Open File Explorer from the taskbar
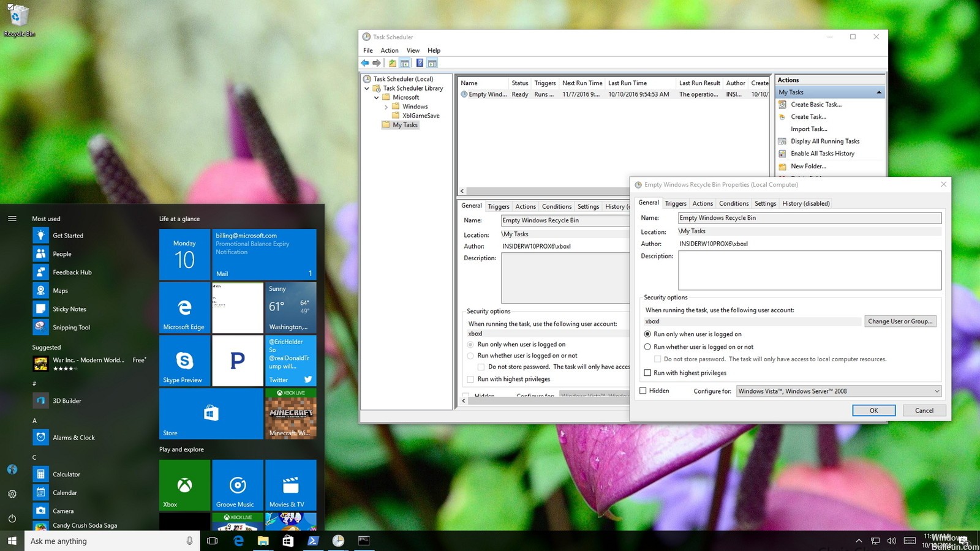This screenshot has height=551, width=980. 263,541
